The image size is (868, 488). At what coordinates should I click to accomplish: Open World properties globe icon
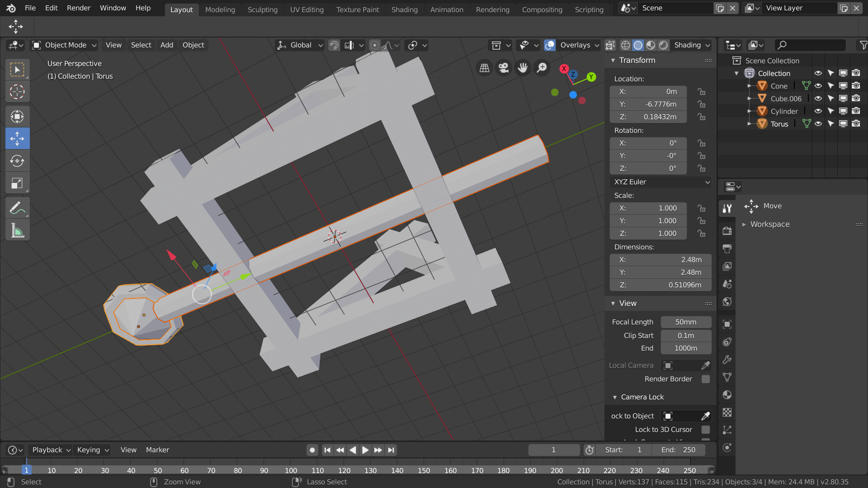727,301
